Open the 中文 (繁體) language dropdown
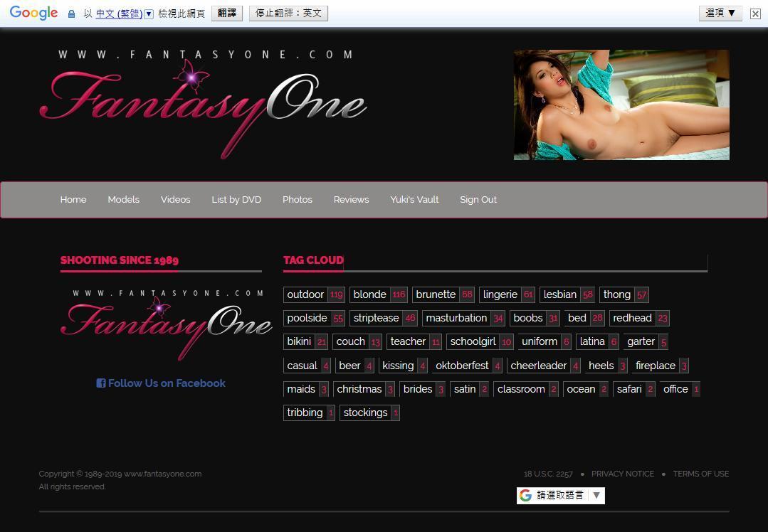 [x=125, y=14]
